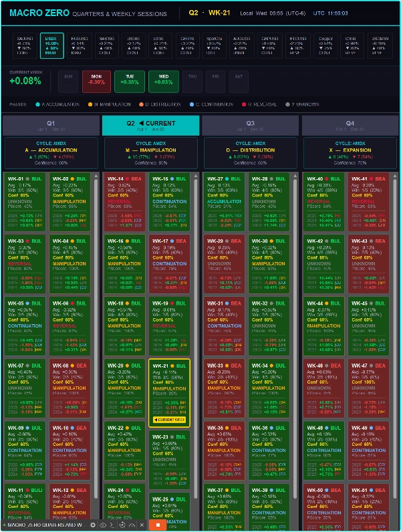401x532 pixels.
Task: Click the MON -0.30% day tile
Action: tap(96, 82)
